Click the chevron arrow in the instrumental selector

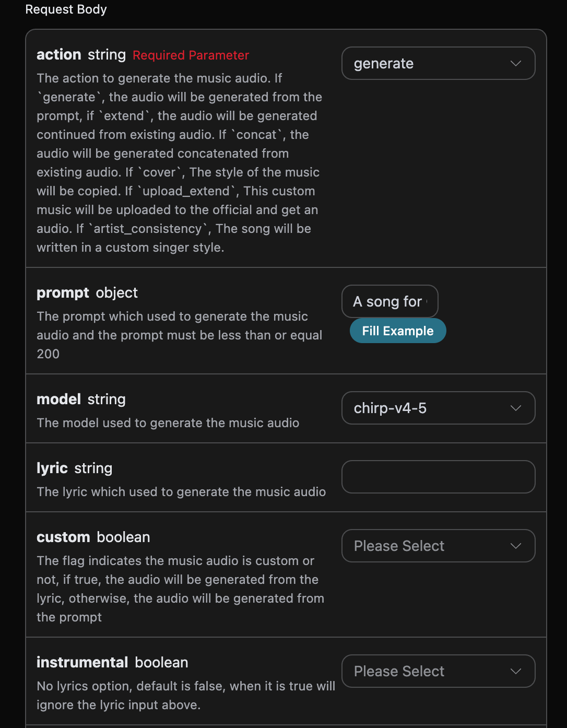(516, 672)
